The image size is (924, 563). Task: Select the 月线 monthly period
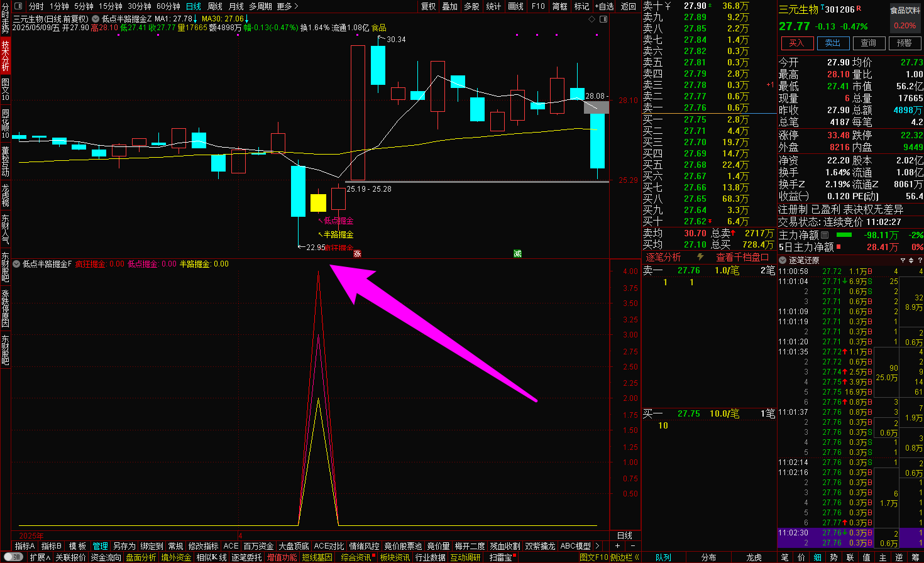click(x=236, y=6)
